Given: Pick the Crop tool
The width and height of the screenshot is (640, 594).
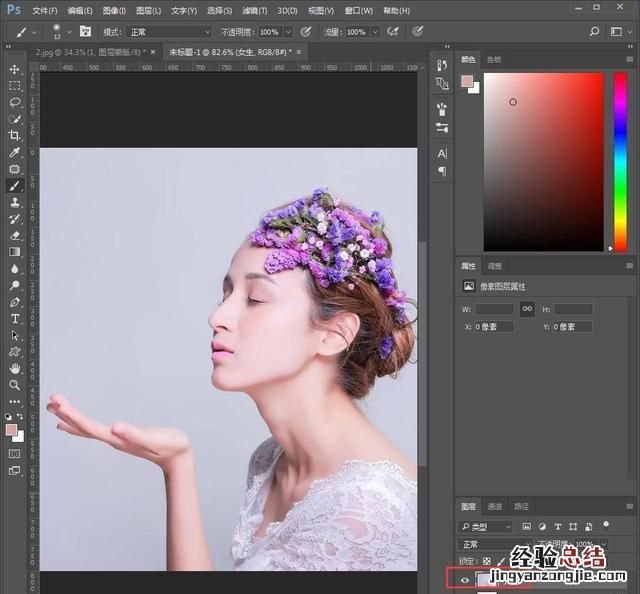Looking at the screenshot, I should click(15, 135).
